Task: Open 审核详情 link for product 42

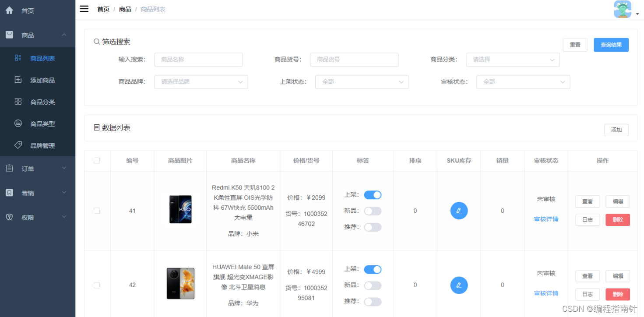Action: [546, 293]
